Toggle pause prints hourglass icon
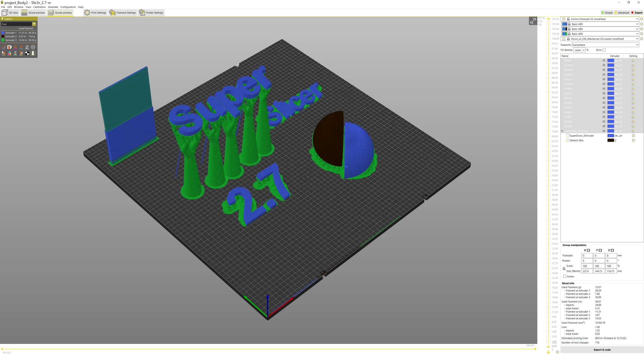The image size is (644, 354). pyautogui.click(x=15, y=53)
